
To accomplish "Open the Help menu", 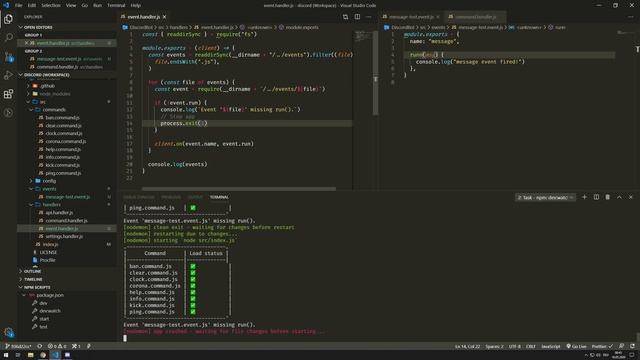I will click(x=136, y=5).
